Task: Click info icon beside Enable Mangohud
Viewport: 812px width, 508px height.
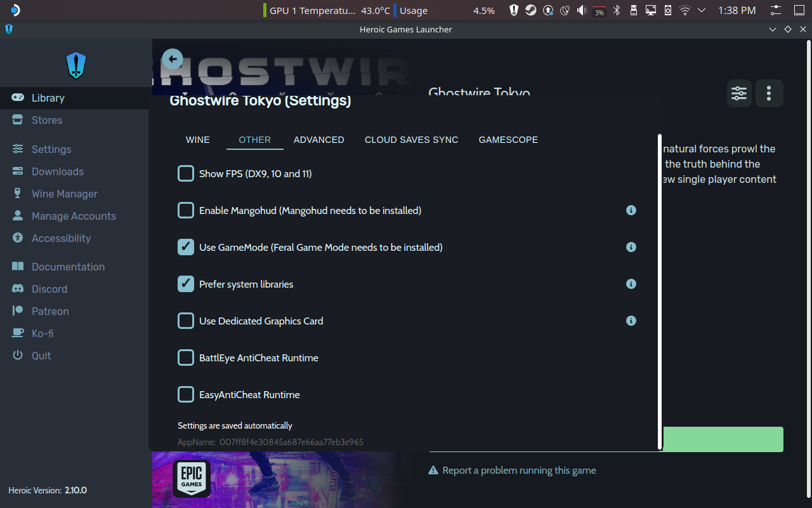Action: (631, 210)
